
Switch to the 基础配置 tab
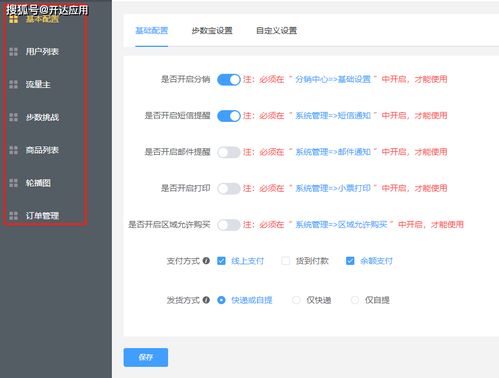click(x=152, y=31)
